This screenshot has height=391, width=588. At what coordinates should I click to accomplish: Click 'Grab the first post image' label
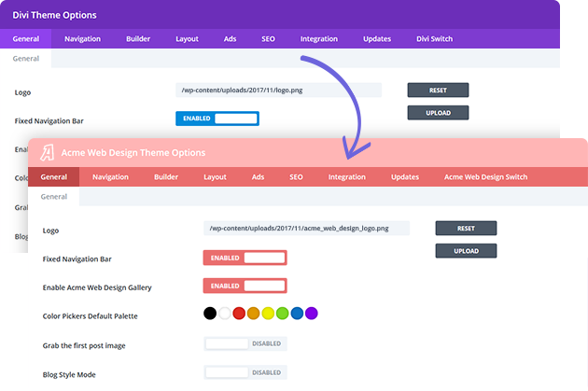84,345
